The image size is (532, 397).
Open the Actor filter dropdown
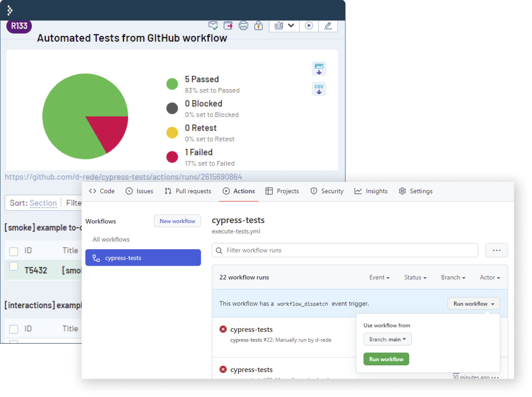coord(490,278)
